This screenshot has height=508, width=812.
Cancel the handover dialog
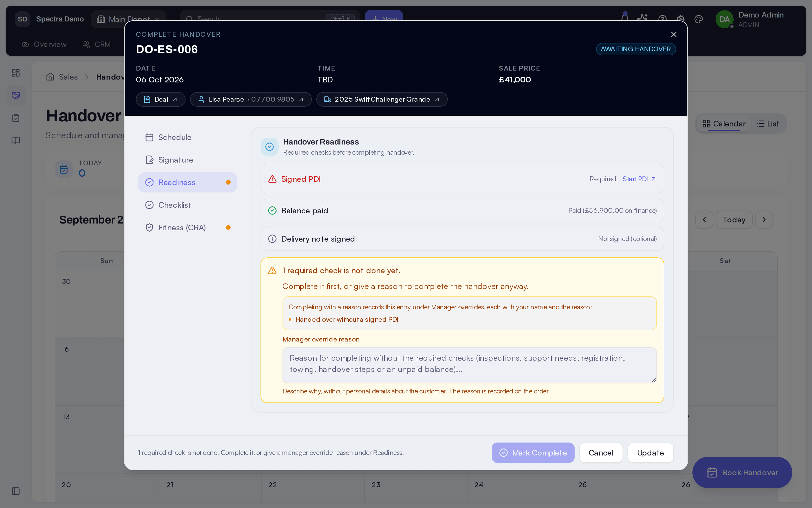[x=601, y=453]
